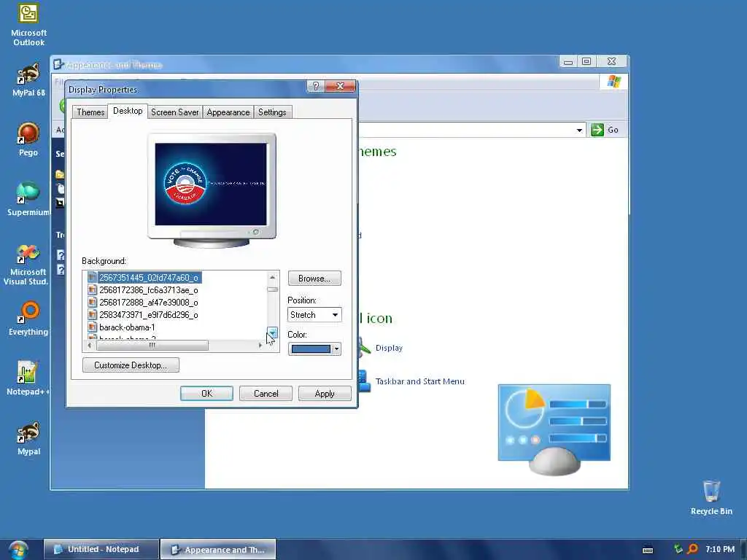Select the Desktop tab
Image resolution: width=747 pixels, height=560 pixels.
(x=128, y=111)
